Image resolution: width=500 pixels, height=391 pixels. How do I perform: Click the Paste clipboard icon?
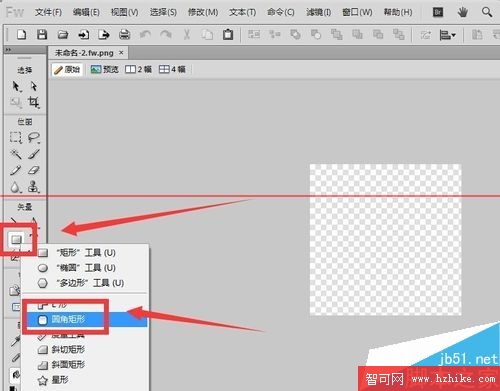click(x=228, y=34)
